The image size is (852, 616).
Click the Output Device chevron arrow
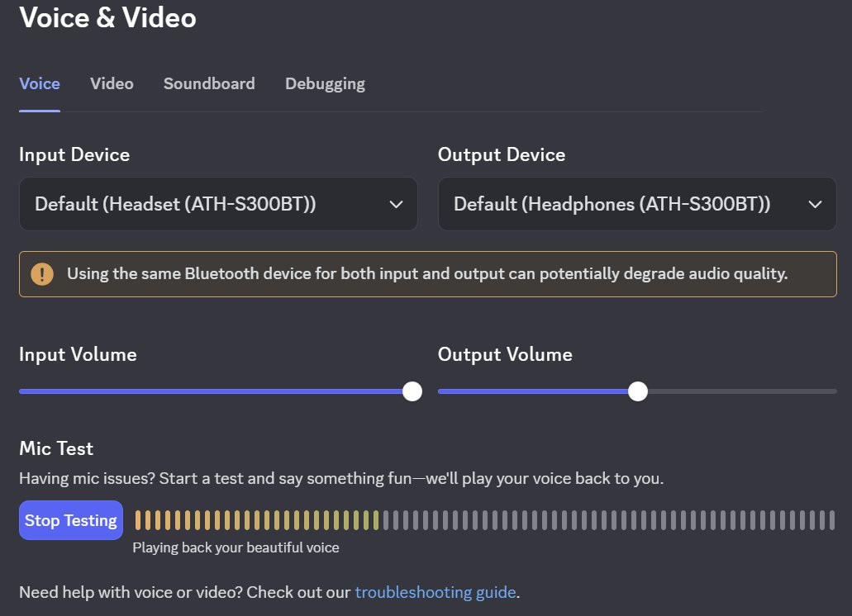815,205
